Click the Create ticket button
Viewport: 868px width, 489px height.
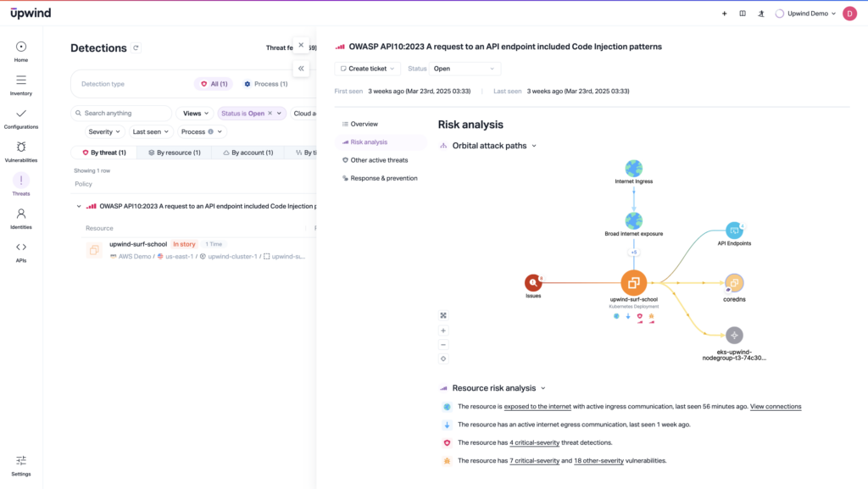[367, 69]
